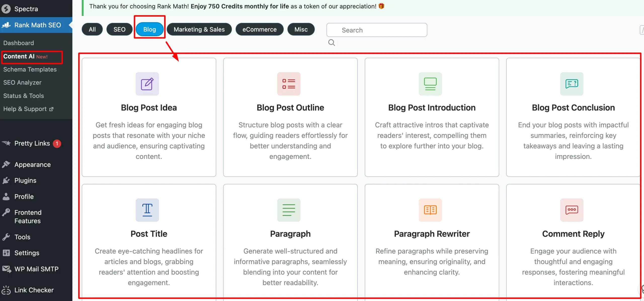Image resolution: width=644 pixels, height=301 pixels.
Task: Collapse the Rank Math SEO submenu arrow
Action: [71, 25]
